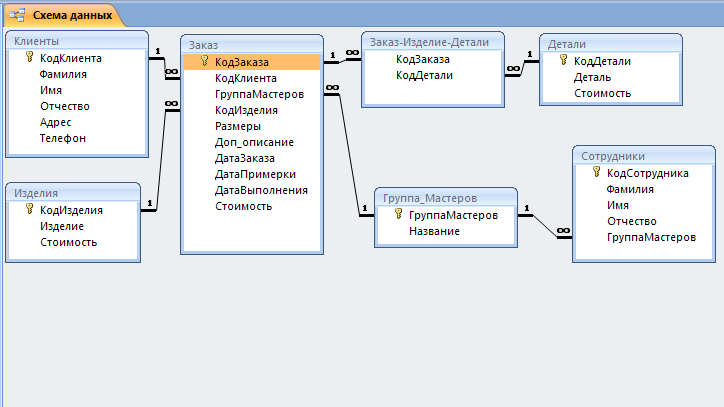Viewport: 724px width, 407px height.
Task: Click the relationships icon on the Схема данных tab
Action: click(17, 15)
